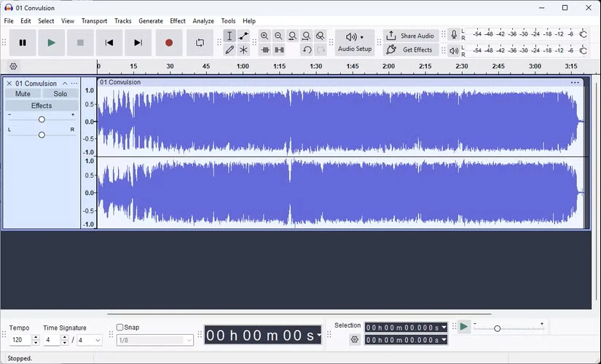Increase time signature numerator stepper
The height and width of the screenshot is (364, 601).
point(64,338)
